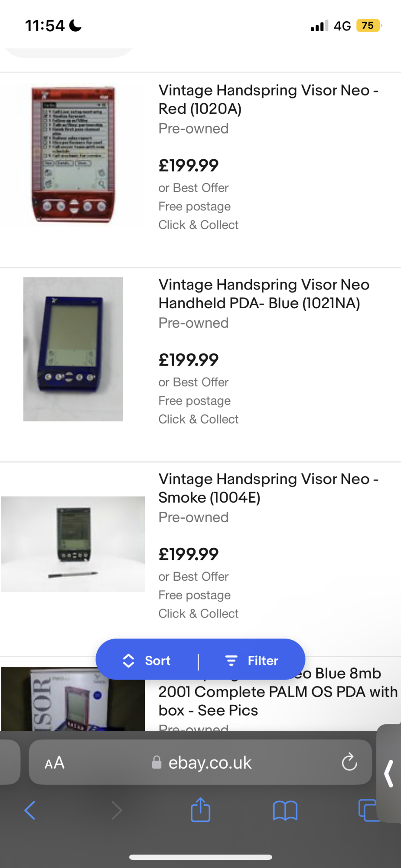Screen dimensions: 401x868
Task: Tap the ebay.co.uk address bar
Action: pyautogui.click(x=210, y=763)
